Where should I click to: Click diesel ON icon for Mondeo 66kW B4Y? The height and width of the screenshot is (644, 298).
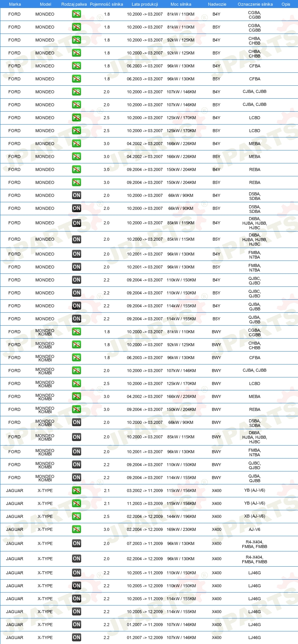pos(77,195)
